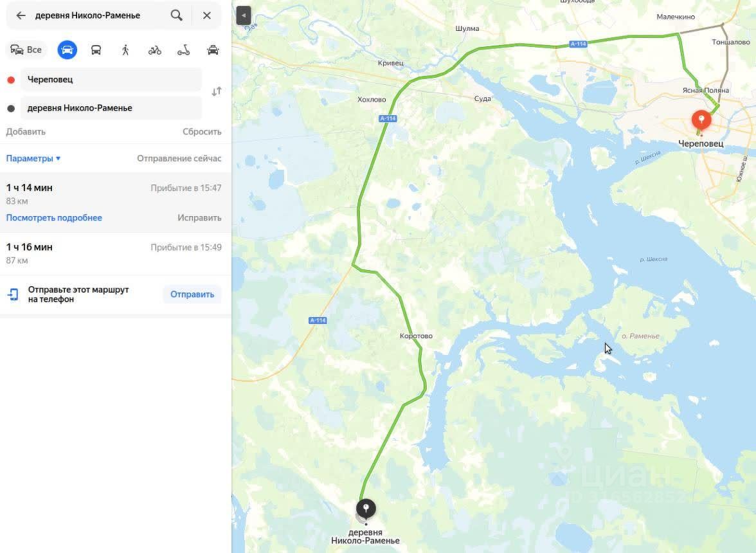Choose the bicycle route mode
This screenshot has width=756, height=553.
[155, 50]
